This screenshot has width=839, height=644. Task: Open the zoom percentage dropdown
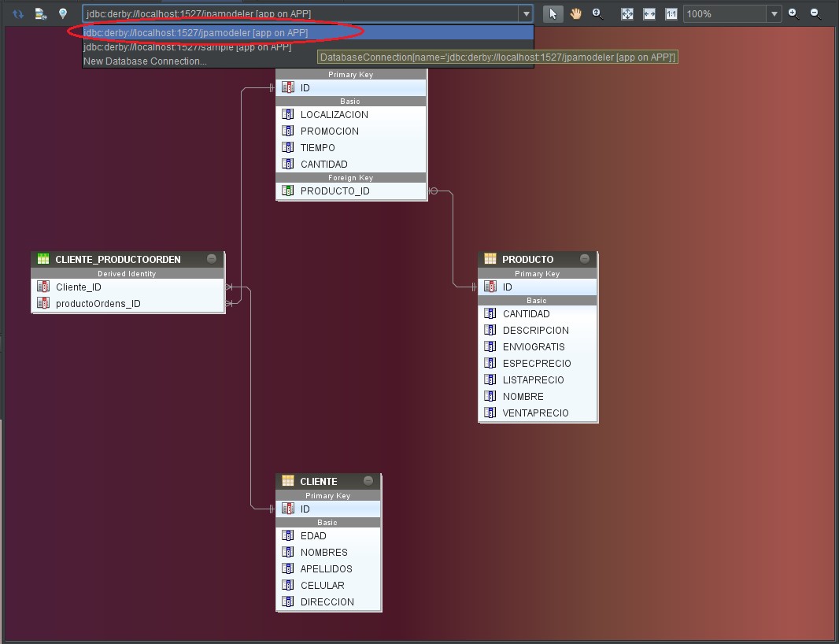774,13
